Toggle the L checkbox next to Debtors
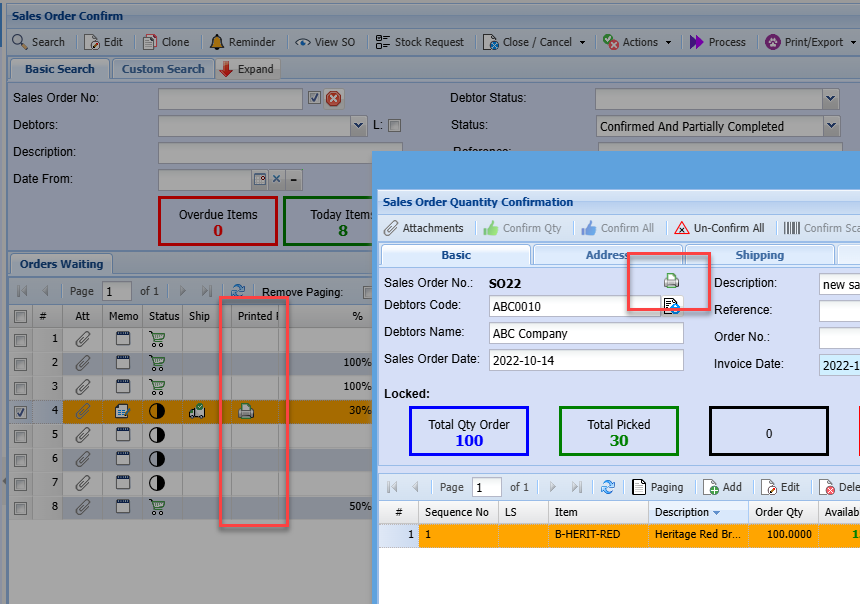Image resolution: width=860 pixels, height=604 pixels. [394, 125]
